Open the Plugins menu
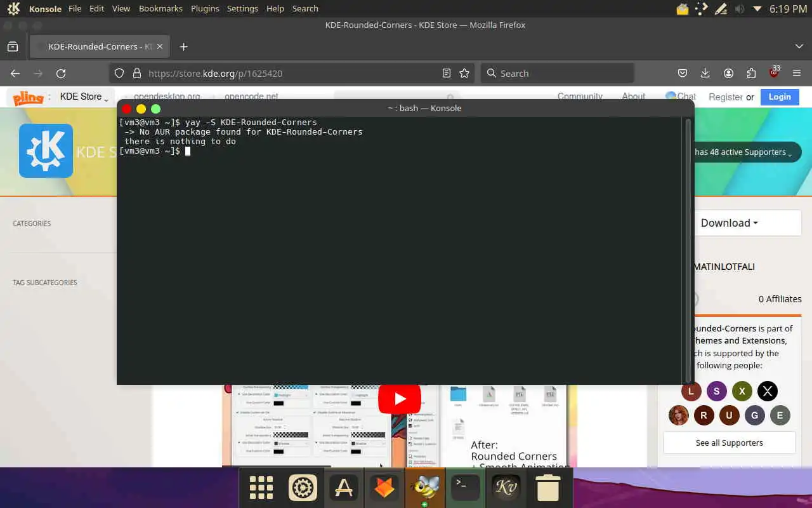812x508 pixels. coord(205,9)
